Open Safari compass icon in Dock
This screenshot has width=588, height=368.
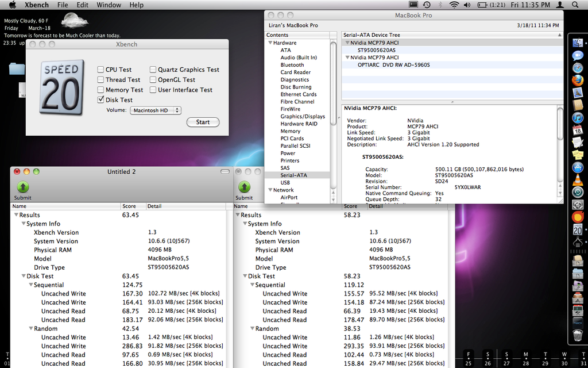click(578, 68)
